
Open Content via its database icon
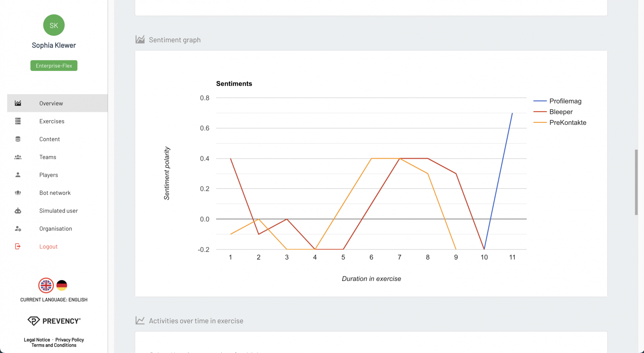18,139
